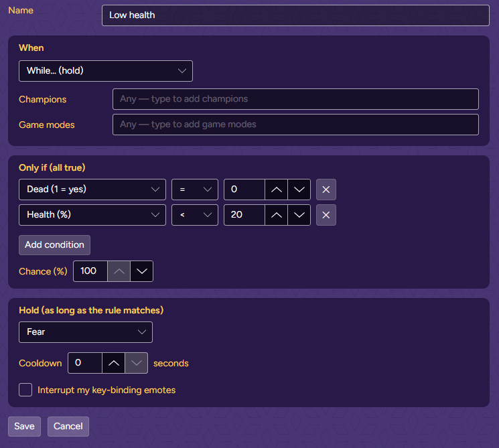Viewport: 499px width, 448px height.
Task: Change the equals operator dropdown
Action: (x=195, y=190)
